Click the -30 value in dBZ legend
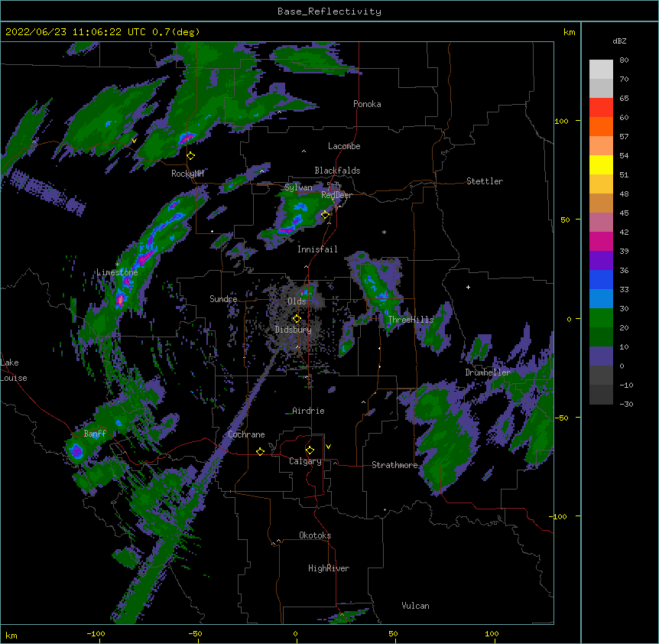The height and width of the screenshot is (644, 659). click(x=626, y=404)
